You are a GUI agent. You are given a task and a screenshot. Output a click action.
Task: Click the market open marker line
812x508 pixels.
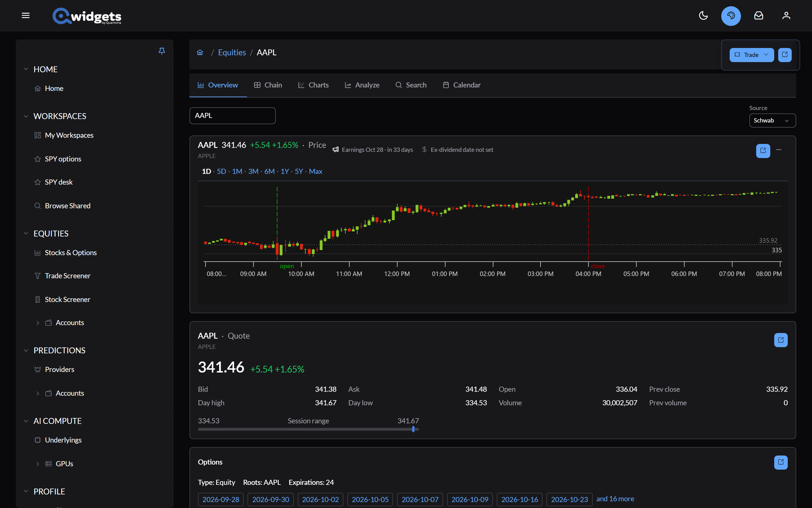pyautogui.click(x=277, y=224)
